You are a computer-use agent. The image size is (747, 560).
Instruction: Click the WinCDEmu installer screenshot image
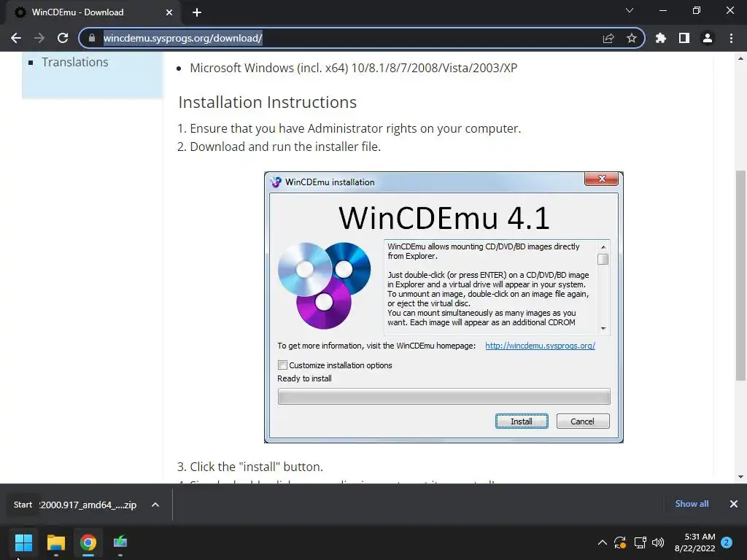point(444,307)
